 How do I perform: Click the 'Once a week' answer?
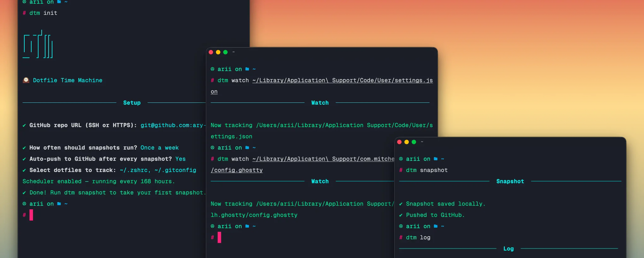point(159,148)
